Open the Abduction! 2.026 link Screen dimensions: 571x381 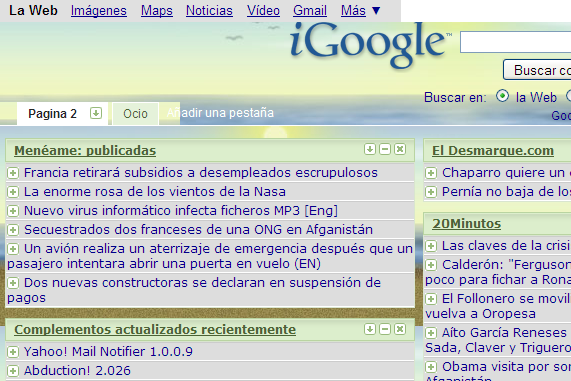tap(77, 370)
